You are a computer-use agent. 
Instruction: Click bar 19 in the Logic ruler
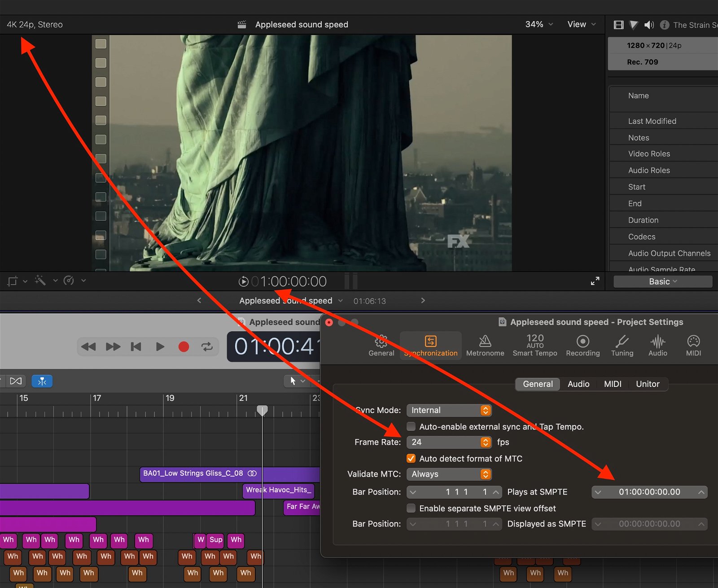pyautogui.click(x=170, y=398)
